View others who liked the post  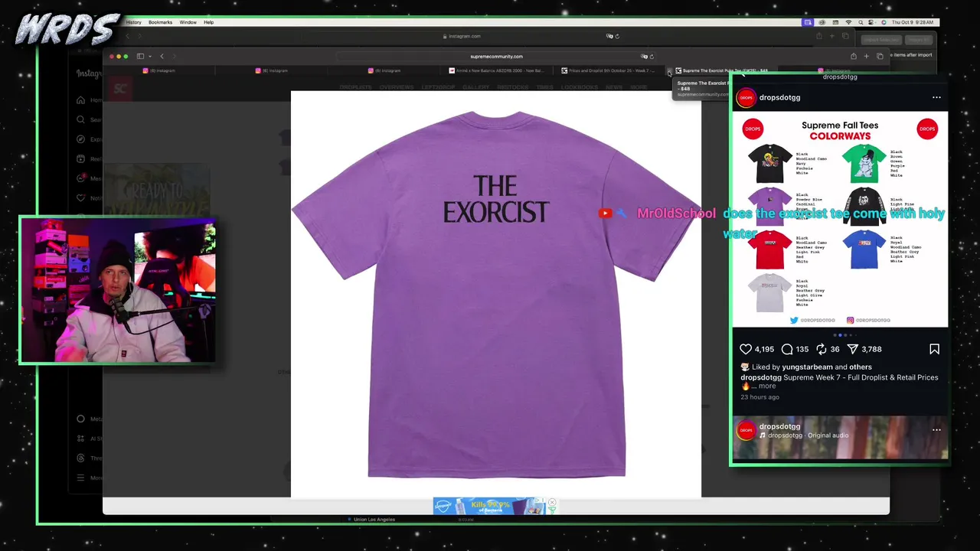[x=861, y=367]
